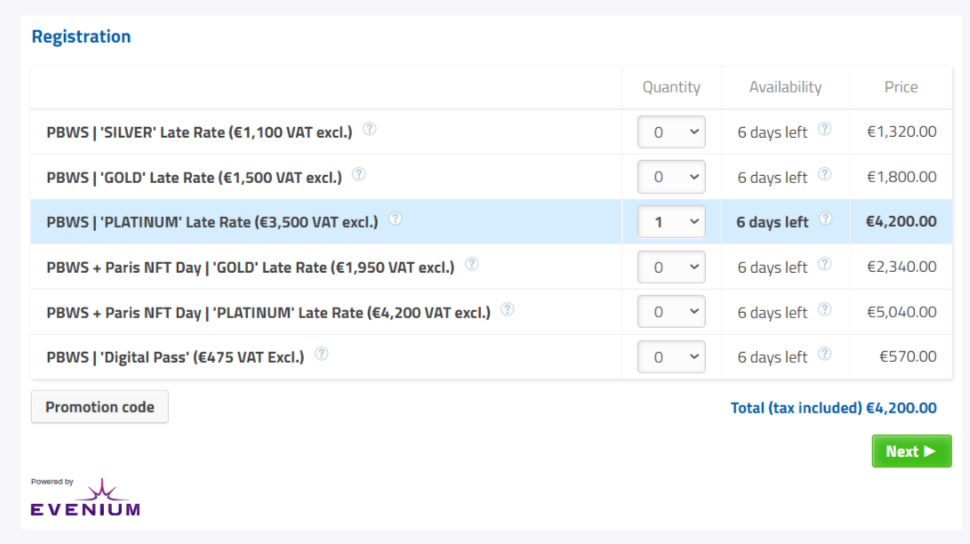Click availability help icon in Digital Pass row

coord(824,354)
